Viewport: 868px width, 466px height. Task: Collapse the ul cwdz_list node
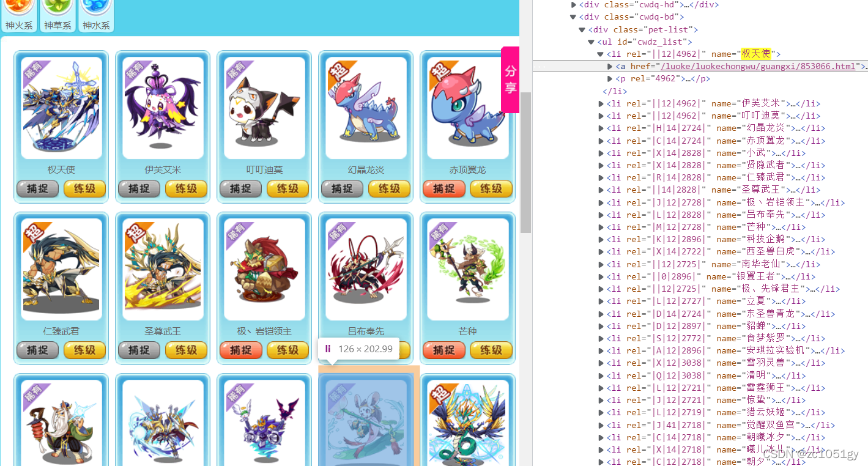pyautogui.click(x=592, y=42)
